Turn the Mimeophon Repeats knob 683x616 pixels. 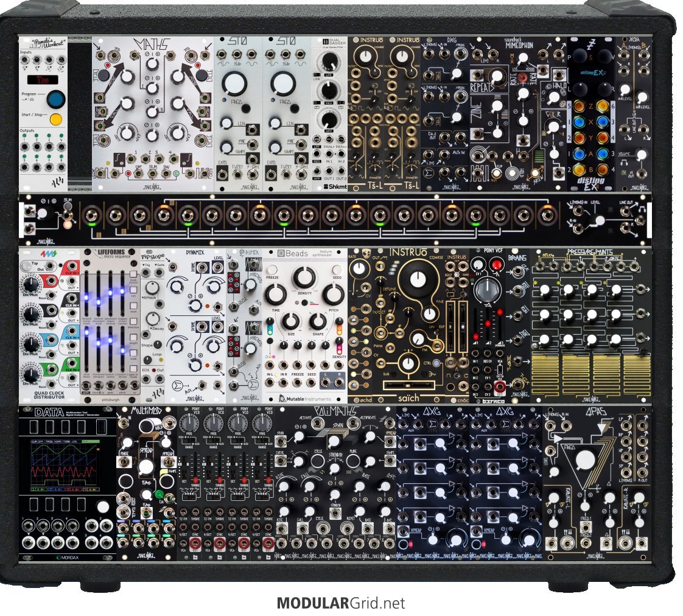496,77
